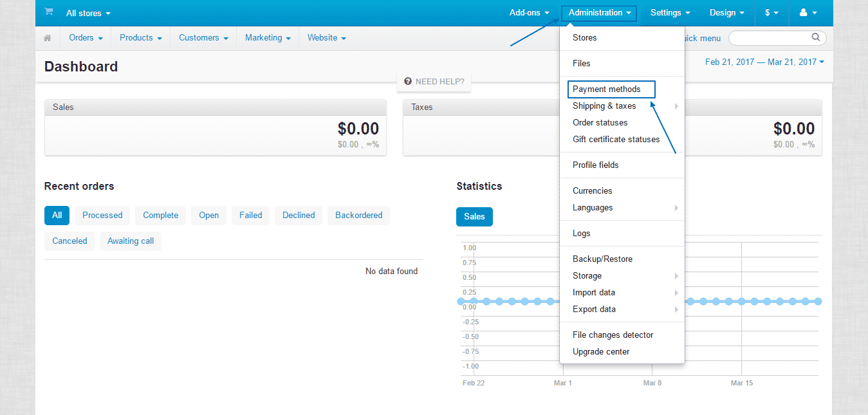Click the Sales statistics button

(x=474, y=216)
